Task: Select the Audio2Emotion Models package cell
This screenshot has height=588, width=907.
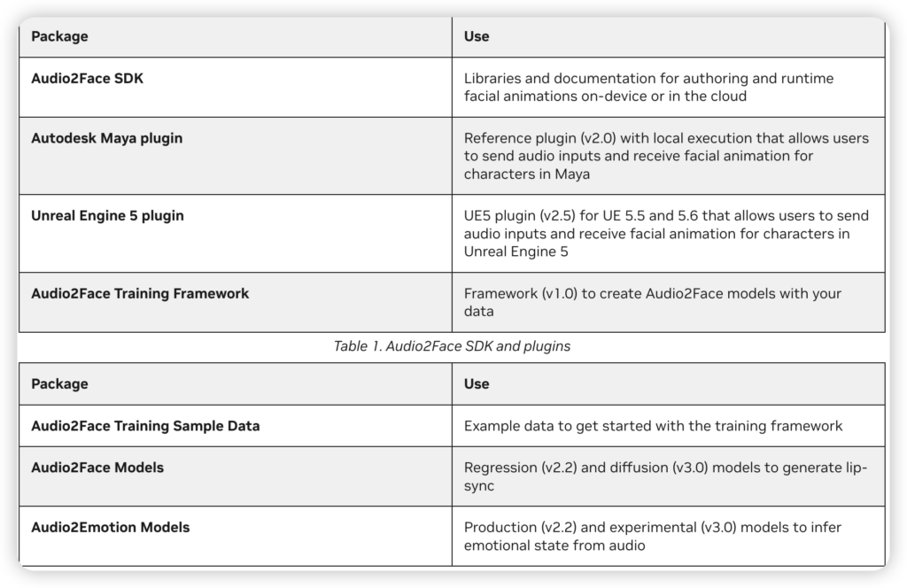Action: (x=110, y=528)
